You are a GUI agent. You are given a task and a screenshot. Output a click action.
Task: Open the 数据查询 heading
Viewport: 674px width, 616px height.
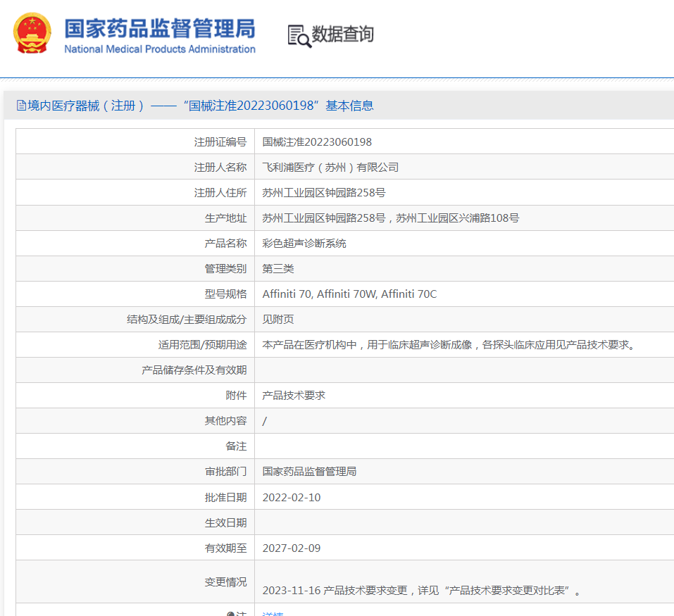pyautogui.click(x=342, y=34)
